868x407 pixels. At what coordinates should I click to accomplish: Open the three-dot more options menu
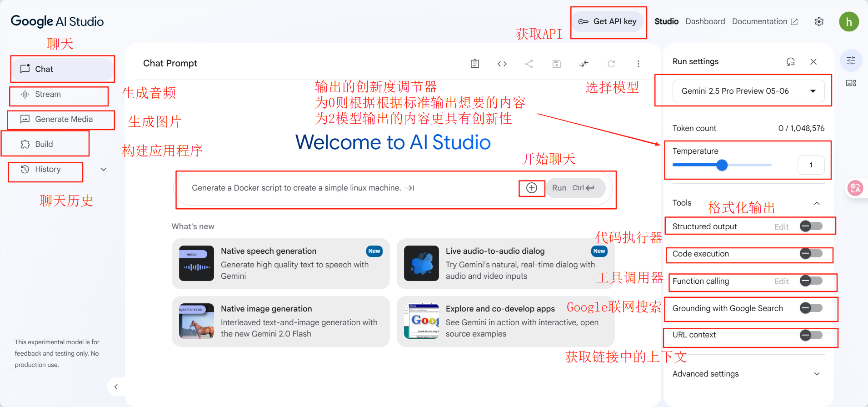[639, 64]
